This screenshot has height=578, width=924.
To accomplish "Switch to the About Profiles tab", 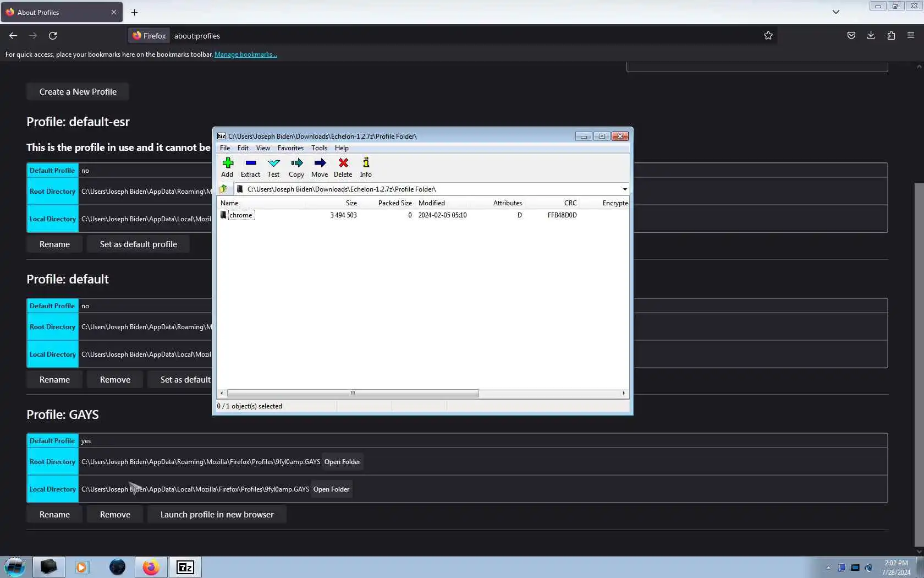I will pyautogui.click(x=62, y=12).
